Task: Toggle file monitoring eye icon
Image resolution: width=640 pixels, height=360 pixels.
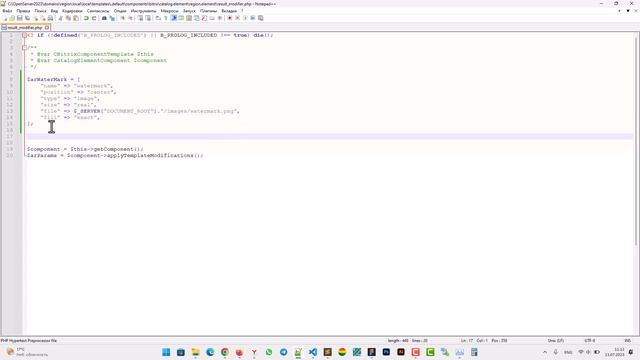Action: 220,18
